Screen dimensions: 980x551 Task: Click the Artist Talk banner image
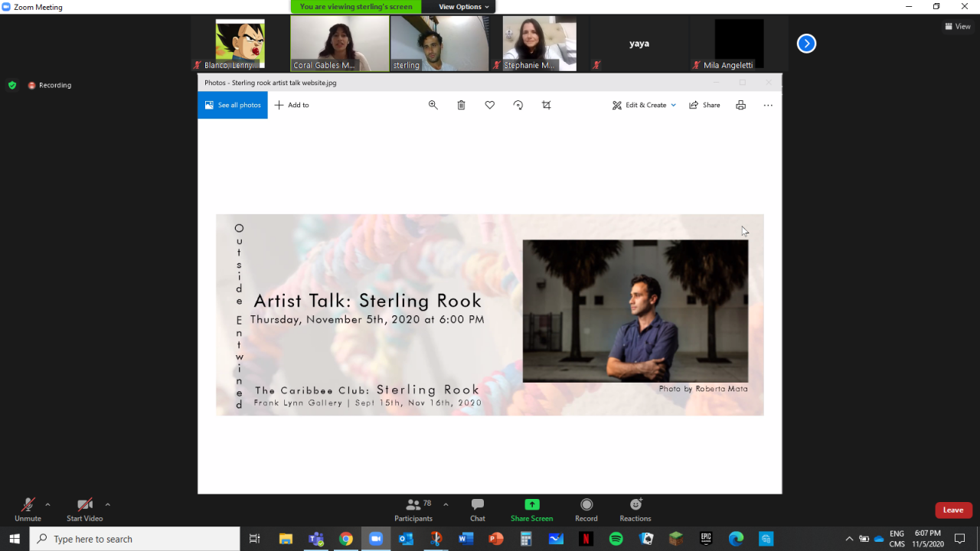pos(490,315)
